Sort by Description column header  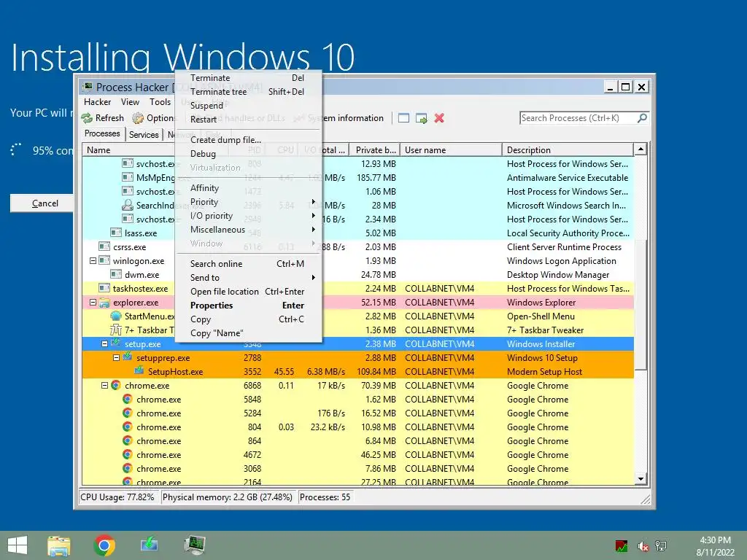point(568,150)
